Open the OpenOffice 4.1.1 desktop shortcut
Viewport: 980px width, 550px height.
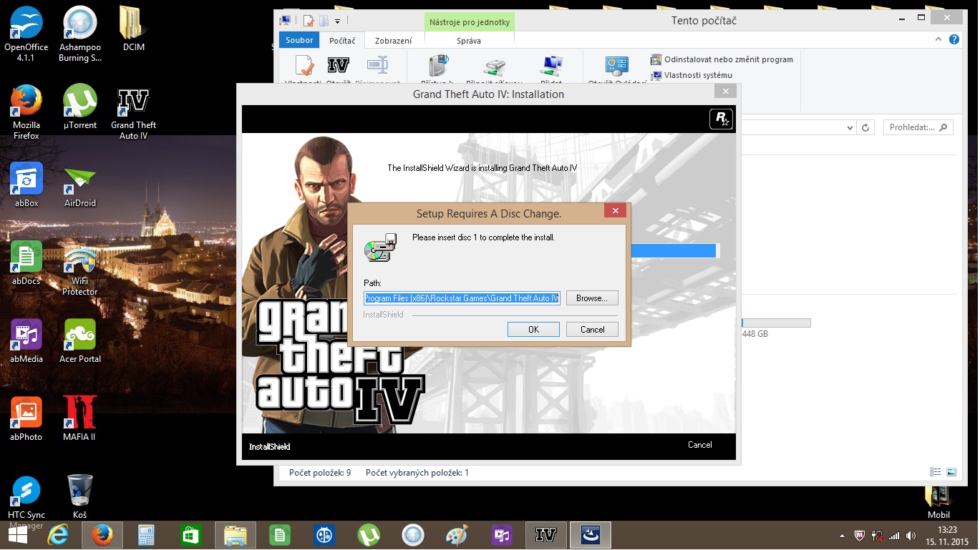tap(26, 34)
